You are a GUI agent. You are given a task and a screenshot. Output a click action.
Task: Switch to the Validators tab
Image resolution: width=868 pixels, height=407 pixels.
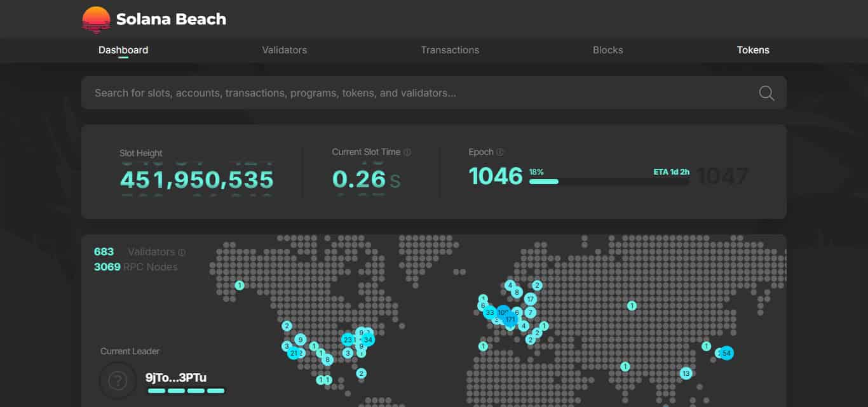tap(285, 50)
